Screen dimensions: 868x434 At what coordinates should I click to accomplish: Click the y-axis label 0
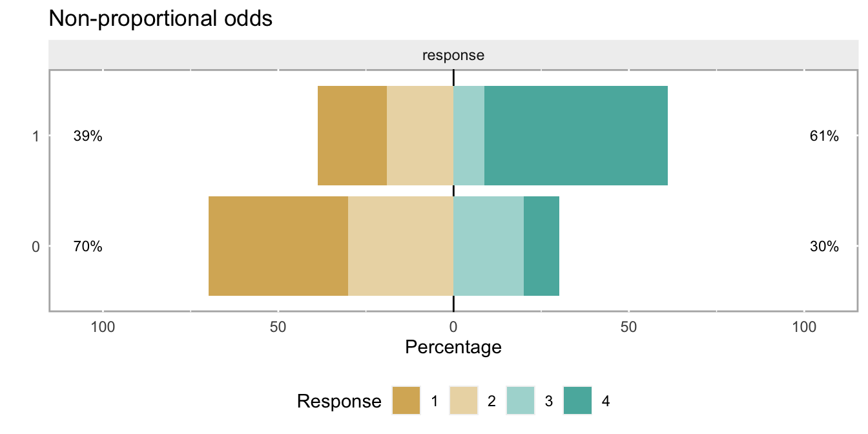tap(36, 247)
